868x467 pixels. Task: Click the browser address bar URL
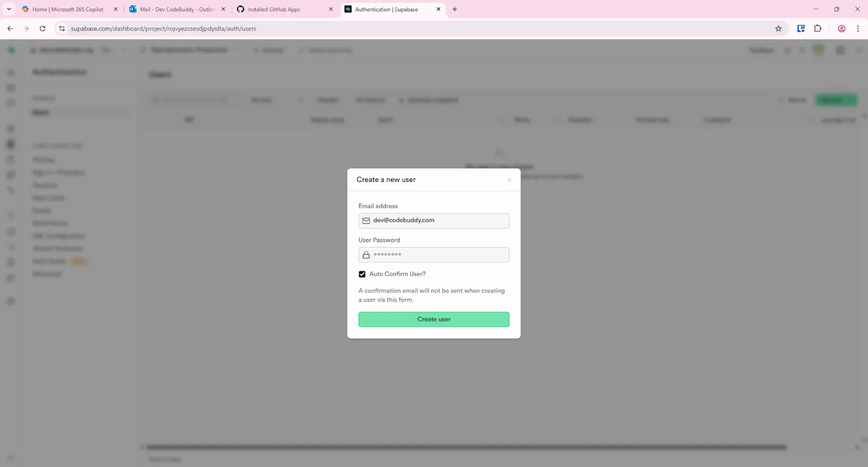[163, 29]
